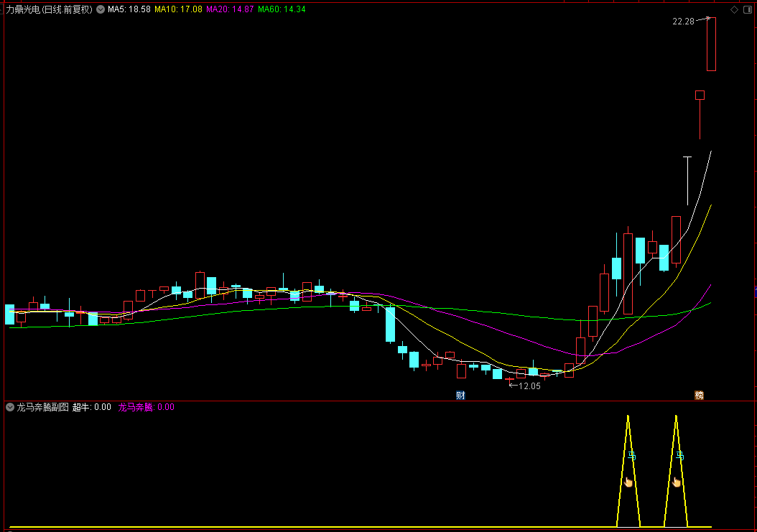Click the 龙马奔腾副图 indicator name
The height and width of the screenshot is (532, 757).
pos(43,407)
